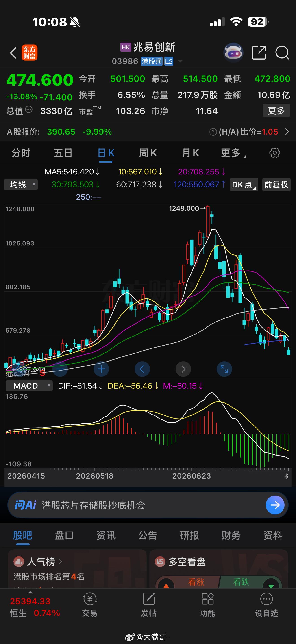Screen dimensions: 296x644
Task: Select the 日K chart tab
Action: pyautogui.click(x=106, y=153)
